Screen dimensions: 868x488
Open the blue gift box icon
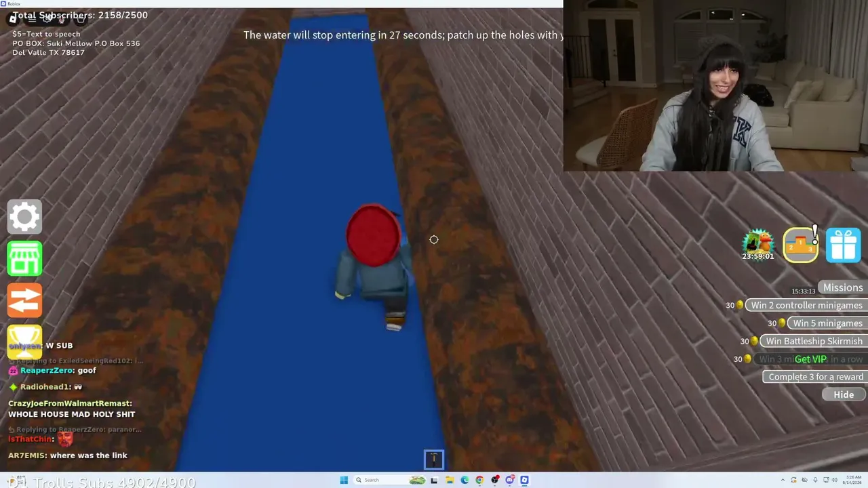pos(843,245)
